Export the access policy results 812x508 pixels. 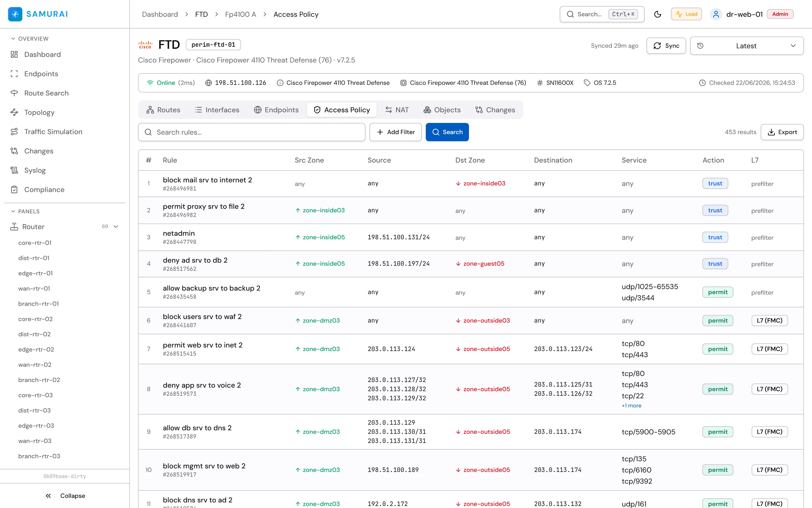point(782,132)
